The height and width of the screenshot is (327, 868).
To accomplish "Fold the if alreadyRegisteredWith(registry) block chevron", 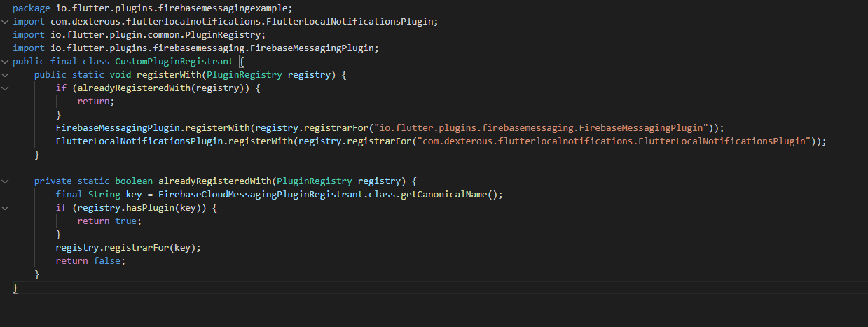I will [5, 88].
